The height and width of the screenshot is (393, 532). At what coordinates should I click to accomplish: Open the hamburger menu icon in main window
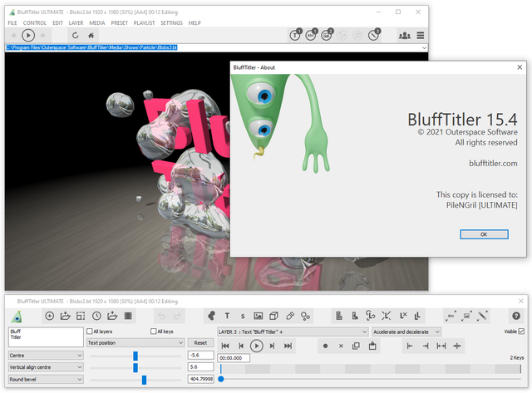pyautogui.click(x=421, y=35)
